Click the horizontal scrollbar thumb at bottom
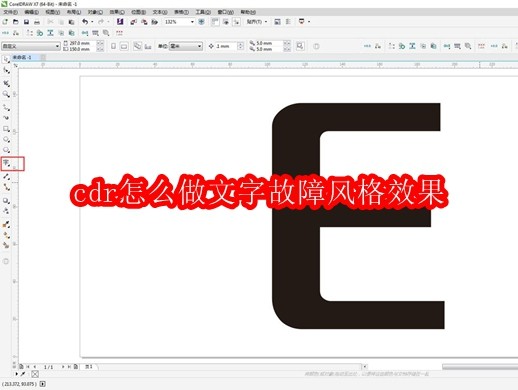 tap(480, 367)
